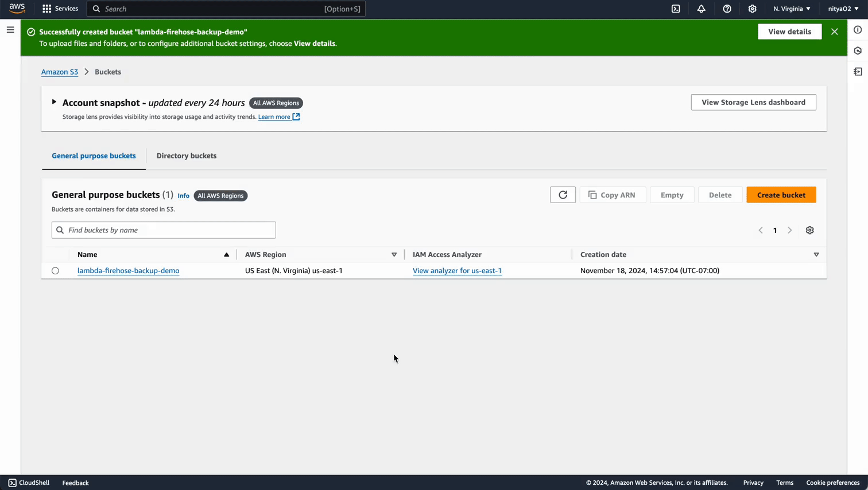
Task: Open the navigation hamburger menu
Action: tap(10, 30)
